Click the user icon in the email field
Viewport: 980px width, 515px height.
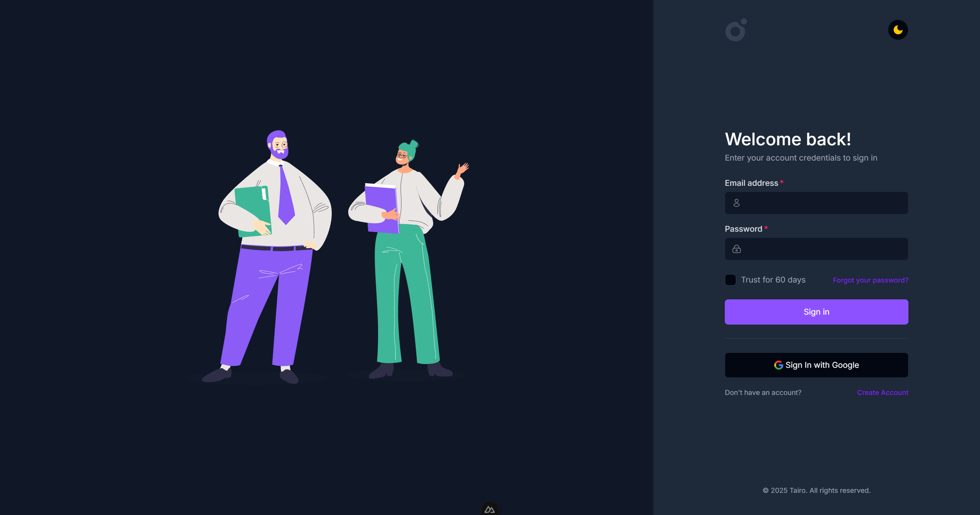point(736,203)
